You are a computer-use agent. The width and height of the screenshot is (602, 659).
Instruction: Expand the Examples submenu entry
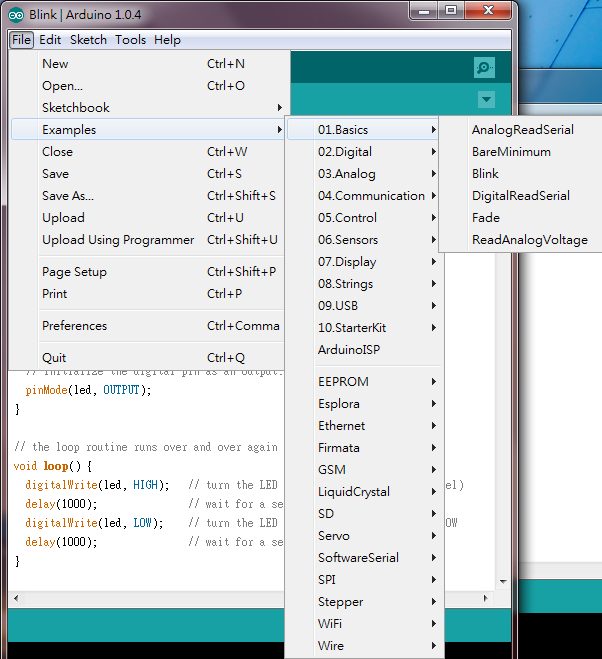148,129
